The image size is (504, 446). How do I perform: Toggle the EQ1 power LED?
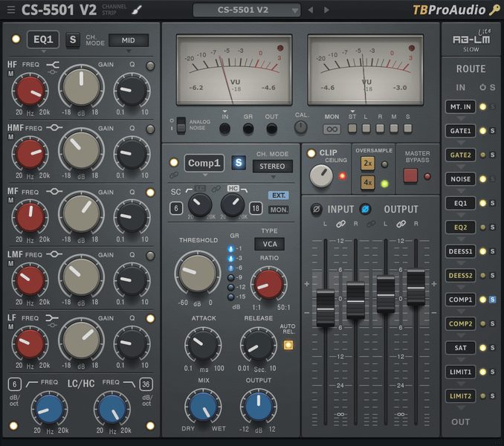coord(16,39)
